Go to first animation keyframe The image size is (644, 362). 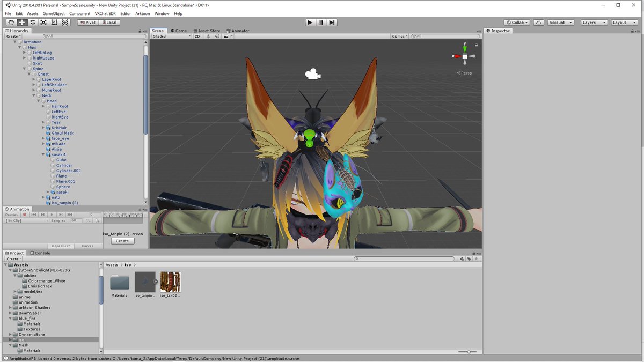click(x=34, y=215)
